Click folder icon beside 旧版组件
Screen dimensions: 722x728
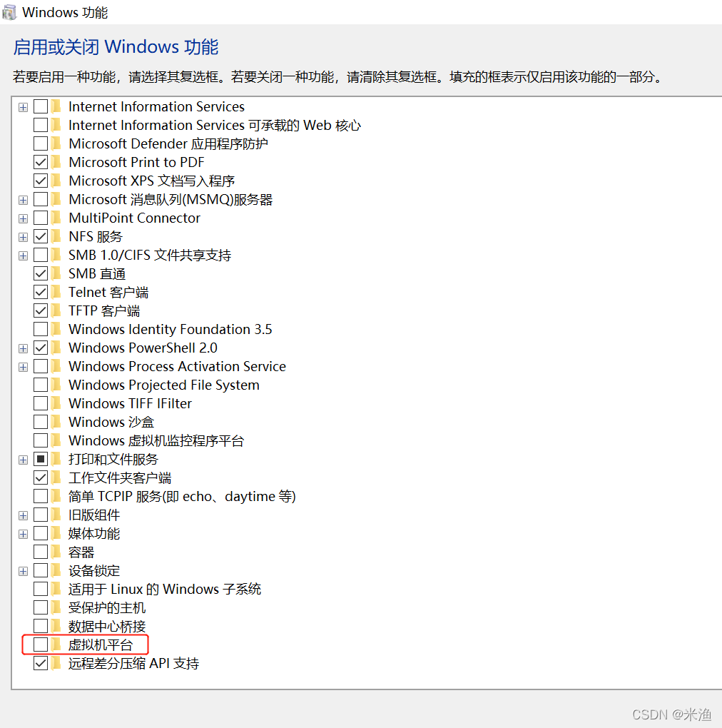pyautogui.click(x=56, y=515)
